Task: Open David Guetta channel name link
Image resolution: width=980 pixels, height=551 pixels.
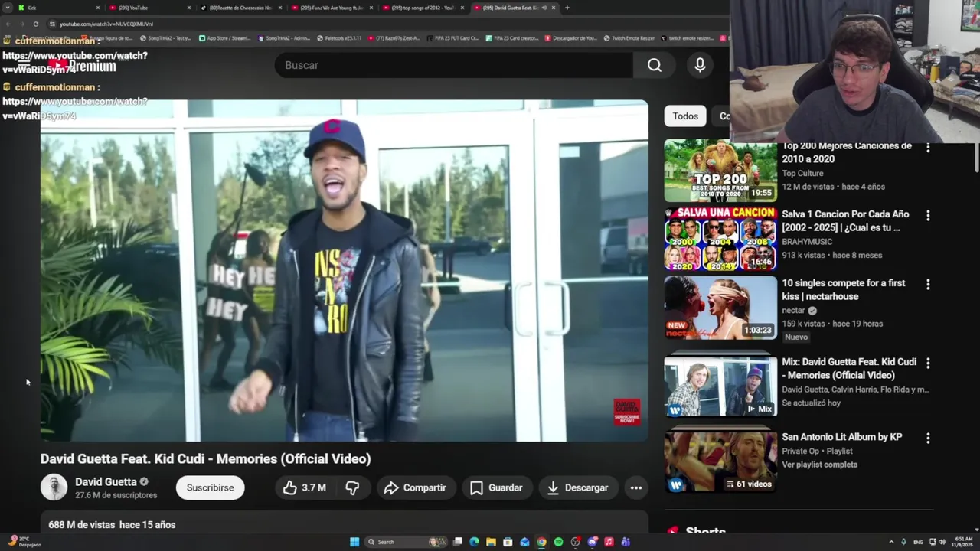Action: coord(106,482)
